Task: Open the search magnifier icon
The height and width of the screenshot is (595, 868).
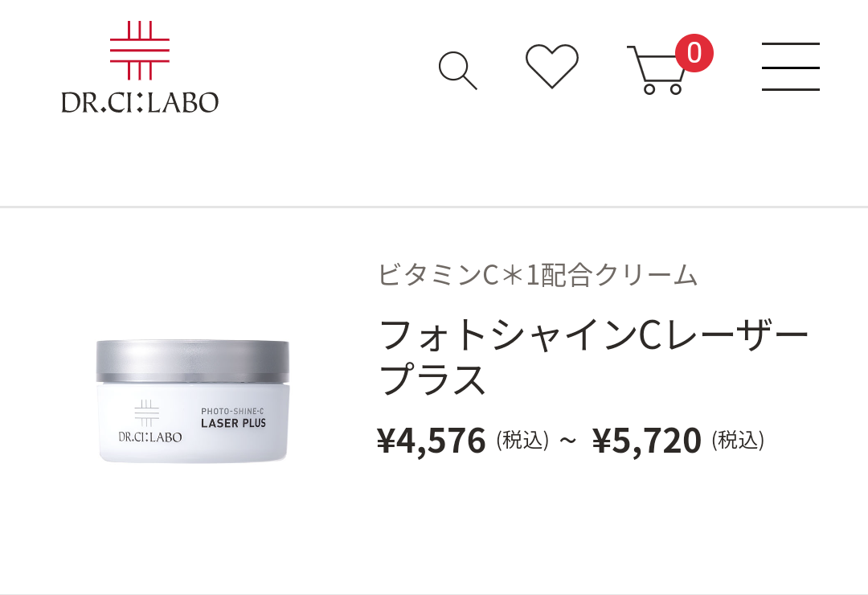Action: [457, 71]
